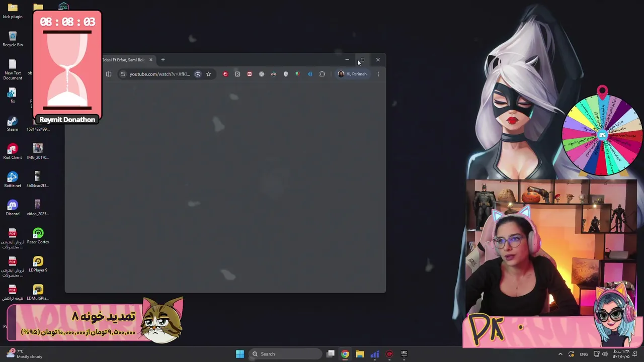The width and height of the screenshot is (644, 362).
Task: Open the Razer Cortex shortcut
Action: 38,236
